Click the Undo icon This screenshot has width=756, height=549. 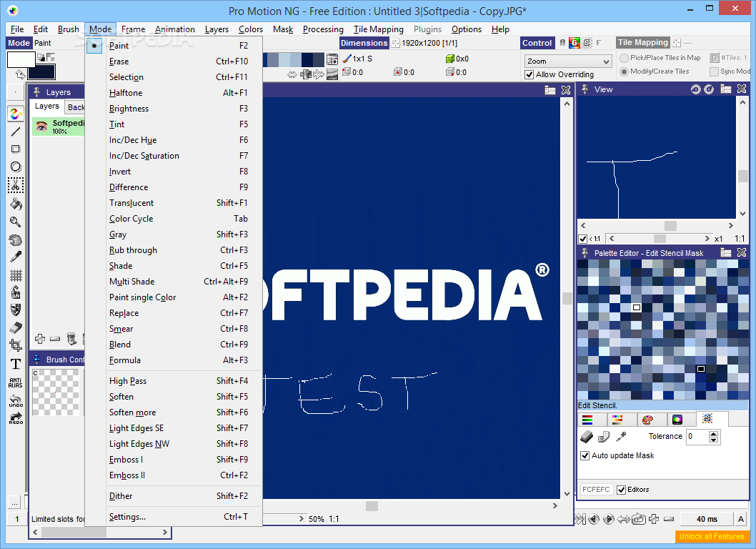16,401
